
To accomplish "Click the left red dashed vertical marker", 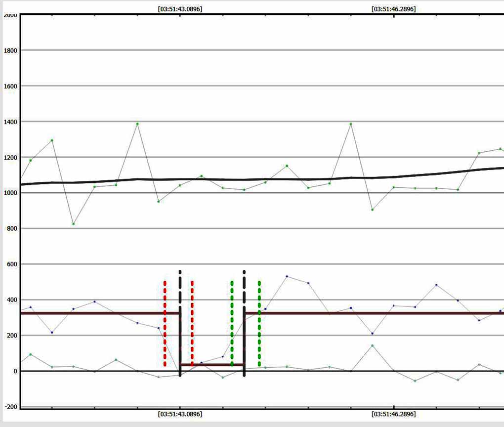I will click(165, 324).
